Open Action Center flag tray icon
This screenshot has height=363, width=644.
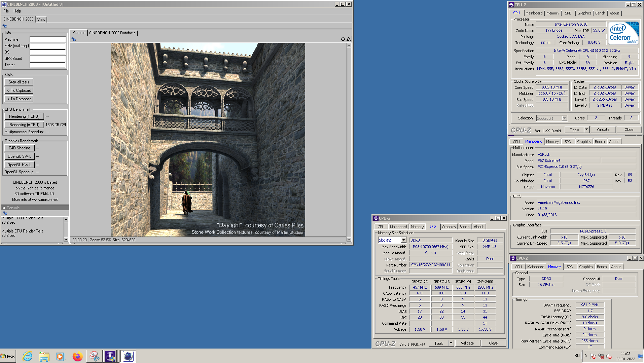pos(593,356)
